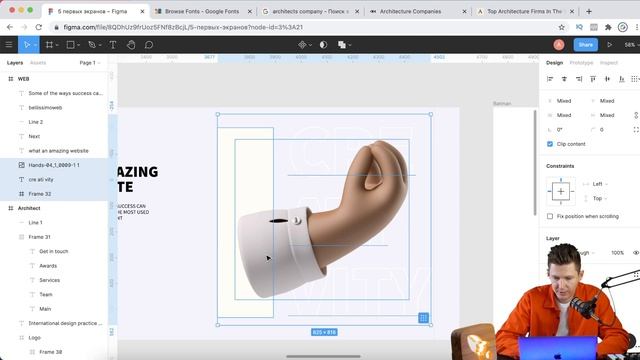This screenshot has height=360, width=640.
Task: Switch to the Prototype tab
Action: pyautogui.click(x=581, y=63)
